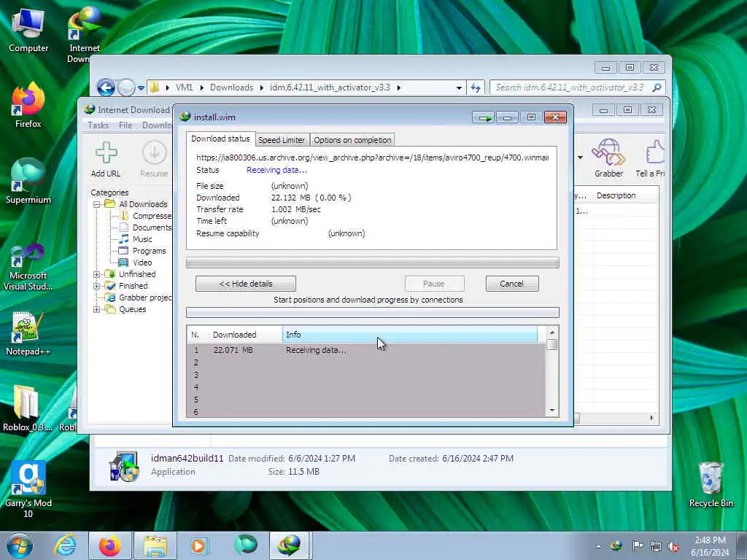Screen dimensions: 747x560
Task: Open the Supermium desktop shortcut
Action: coord(28,182)
